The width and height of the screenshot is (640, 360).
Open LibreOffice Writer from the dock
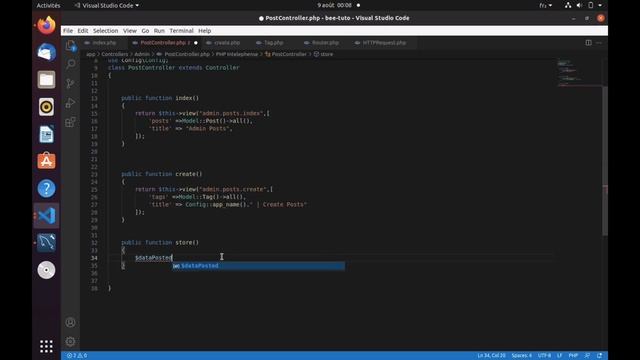point(47,134)
